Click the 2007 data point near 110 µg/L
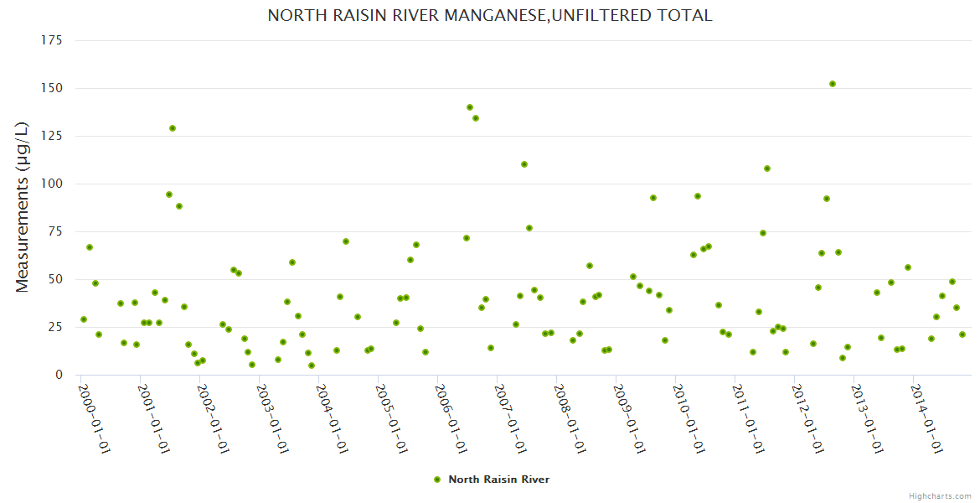Image resolution: width=980 pixels, height=503 pixels. tap(524, 164)
